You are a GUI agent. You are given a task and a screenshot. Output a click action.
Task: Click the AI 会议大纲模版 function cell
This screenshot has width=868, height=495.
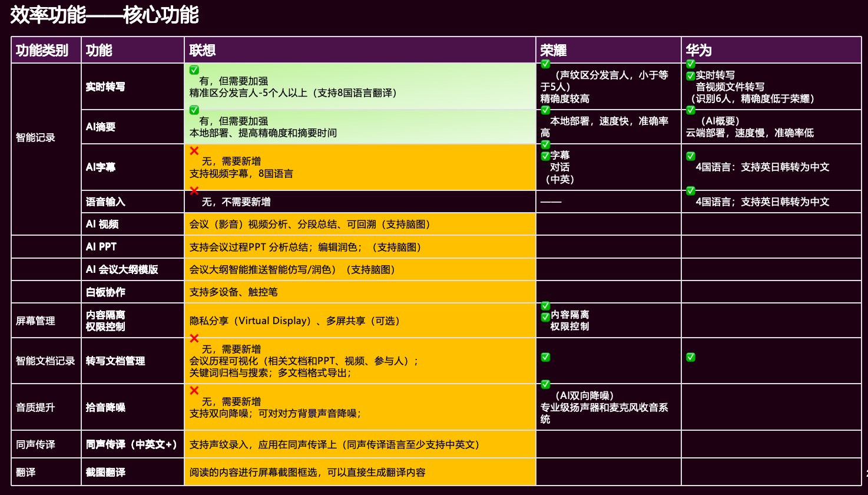(132, 269)
